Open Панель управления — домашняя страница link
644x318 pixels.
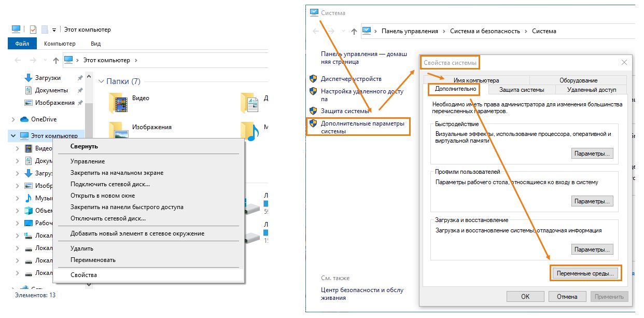(x=364, y=58)
